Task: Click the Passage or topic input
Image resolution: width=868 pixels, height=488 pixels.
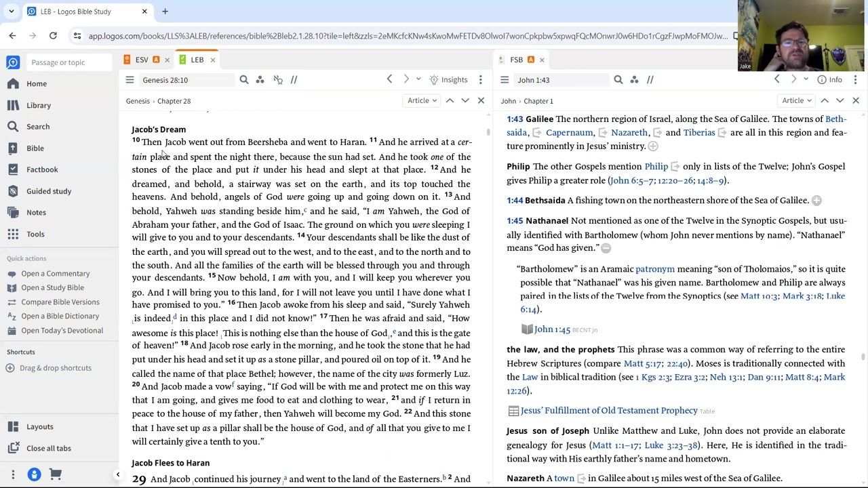Action: tap(68, 62)
